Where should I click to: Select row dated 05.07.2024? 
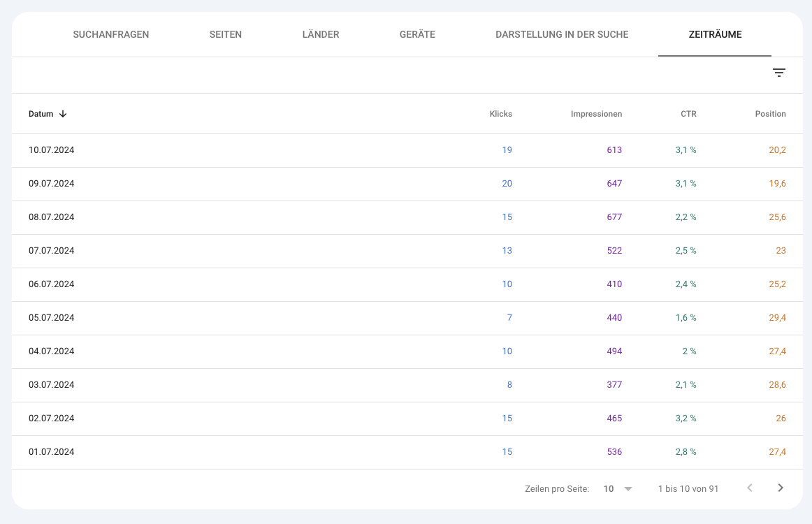407,318
